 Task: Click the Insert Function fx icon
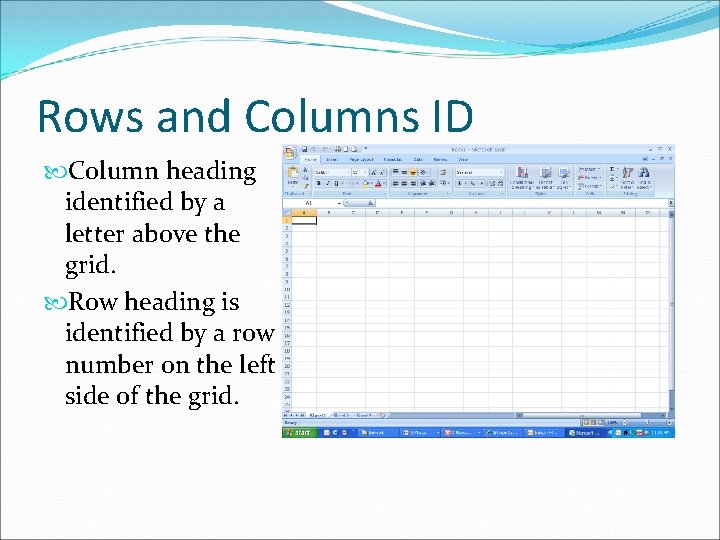click(x=371, y=203)
